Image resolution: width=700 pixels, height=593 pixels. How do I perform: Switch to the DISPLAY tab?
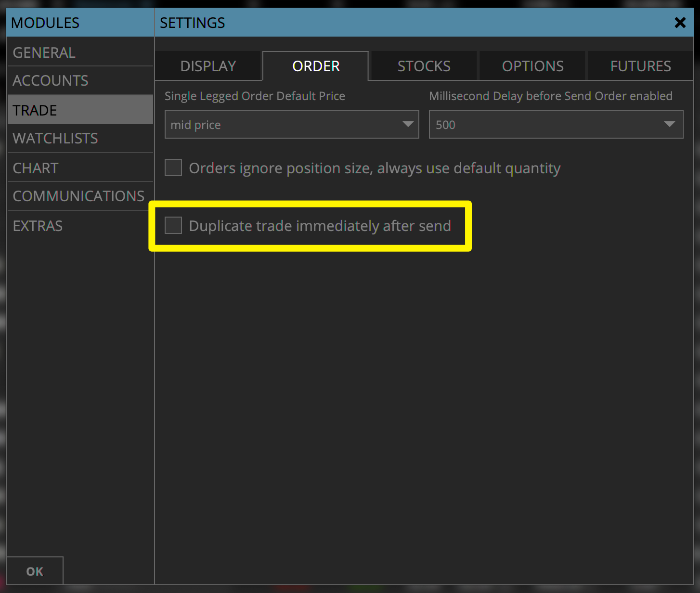[208, 66]
